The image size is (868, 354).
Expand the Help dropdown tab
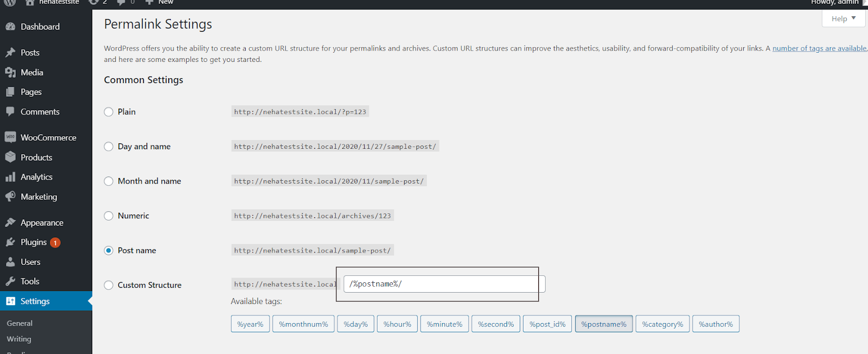[844, 18]
